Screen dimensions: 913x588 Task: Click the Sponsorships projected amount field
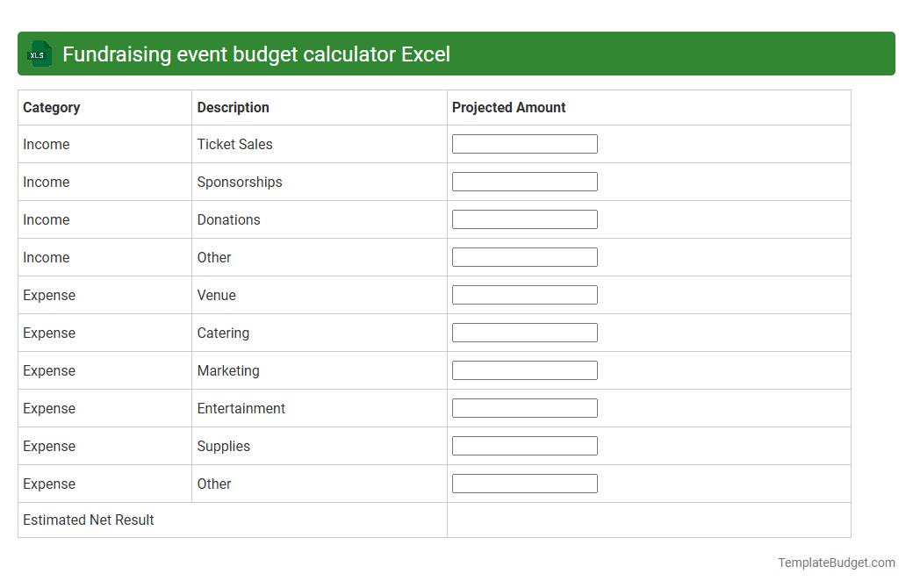[x=524, y=181]
